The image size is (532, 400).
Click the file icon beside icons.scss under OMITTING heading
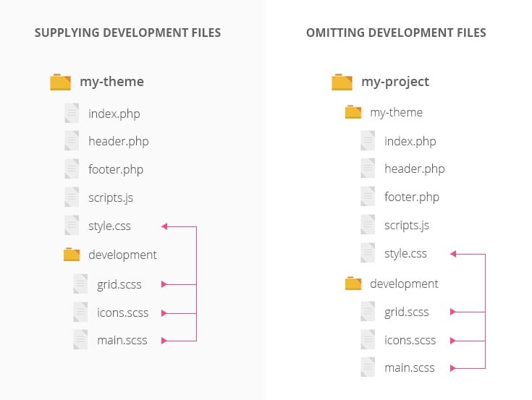point(368,339)
